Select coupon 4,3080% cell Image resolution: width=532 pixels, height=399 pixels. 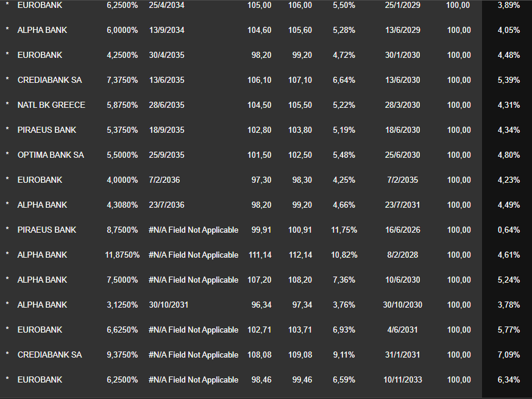(x=122, y=205)
